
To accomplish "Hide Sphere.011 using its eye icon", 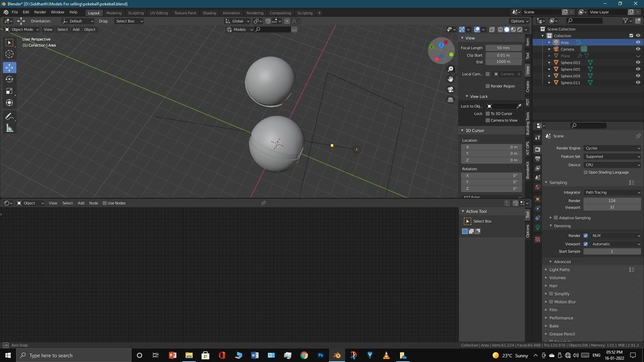I will point(638,83).
